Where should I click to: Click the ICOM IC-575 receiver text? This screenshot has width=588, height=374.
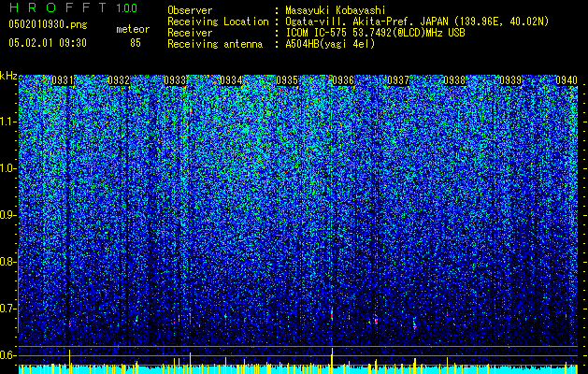click(375, 33)
